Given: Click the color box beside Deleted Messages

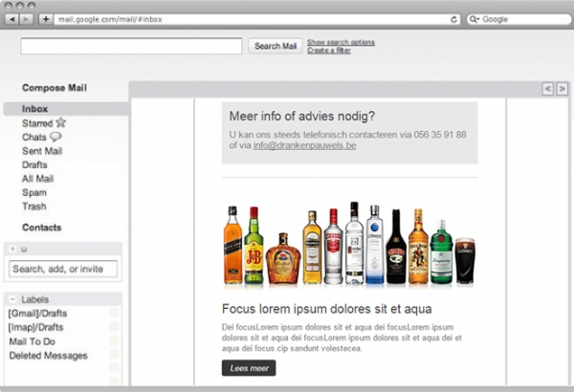Looking at the screenshot, I should pos(114,355).
